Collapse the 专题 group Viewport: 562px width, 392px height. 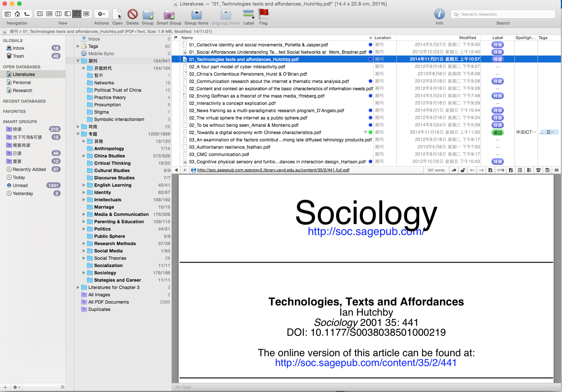[78, 134]
